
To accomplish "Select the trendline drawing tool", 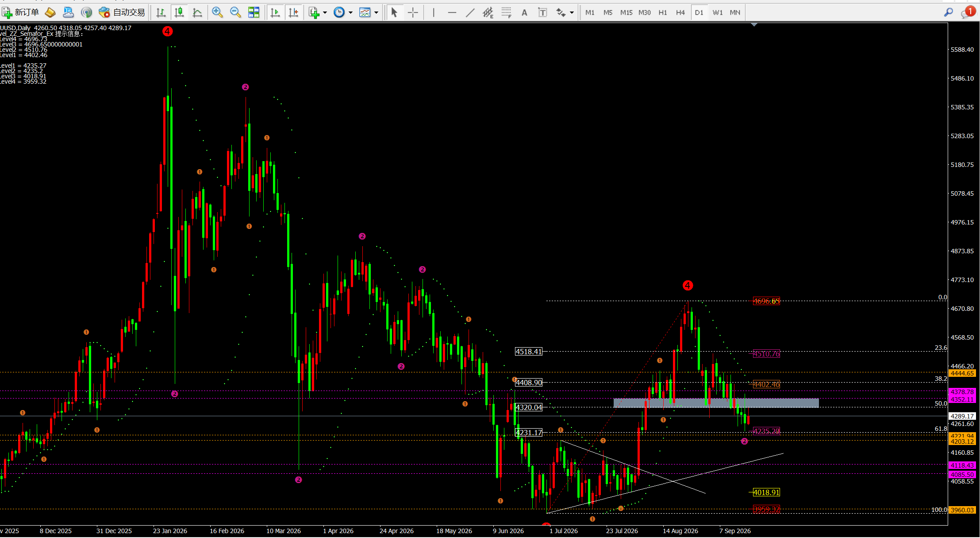I will [470, 12].
